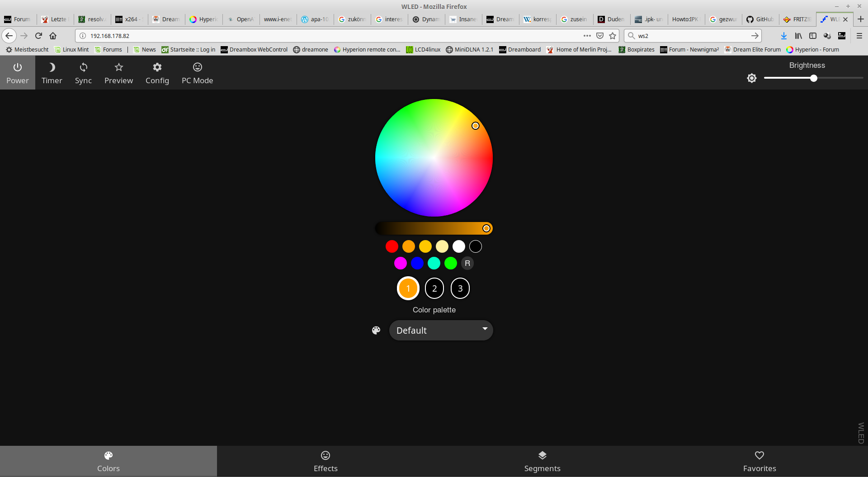The image size is (868, 477).
Task: Toggle the WLED Power button
Action: click(x=18, y=73)
